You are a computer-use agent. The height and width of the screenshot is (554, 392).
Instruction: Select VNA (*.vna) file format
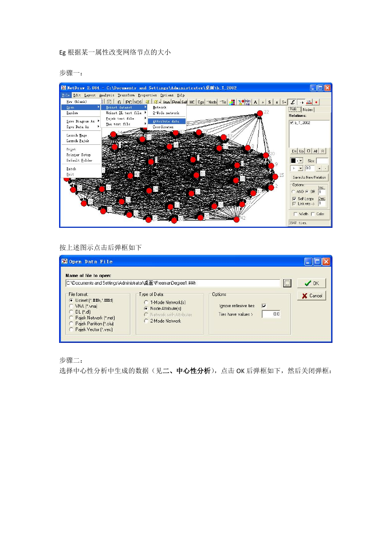pyautogui.click(x=71, y=306)
